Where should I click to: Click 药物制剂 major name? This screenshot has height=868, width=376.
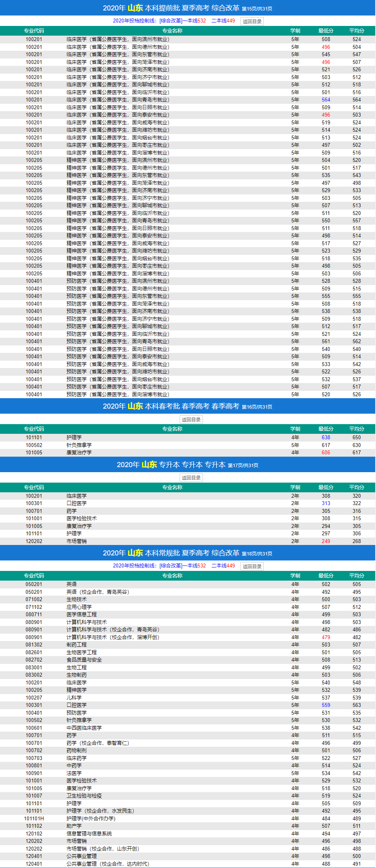pyautogui.click(x=76, y=750)
